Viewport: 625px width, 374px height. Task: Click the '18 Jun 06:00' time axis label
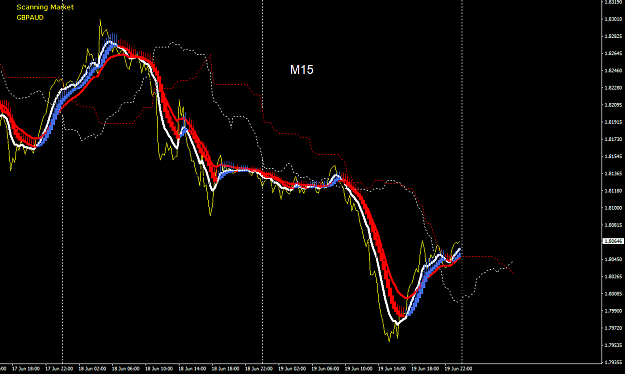(126, 369)
